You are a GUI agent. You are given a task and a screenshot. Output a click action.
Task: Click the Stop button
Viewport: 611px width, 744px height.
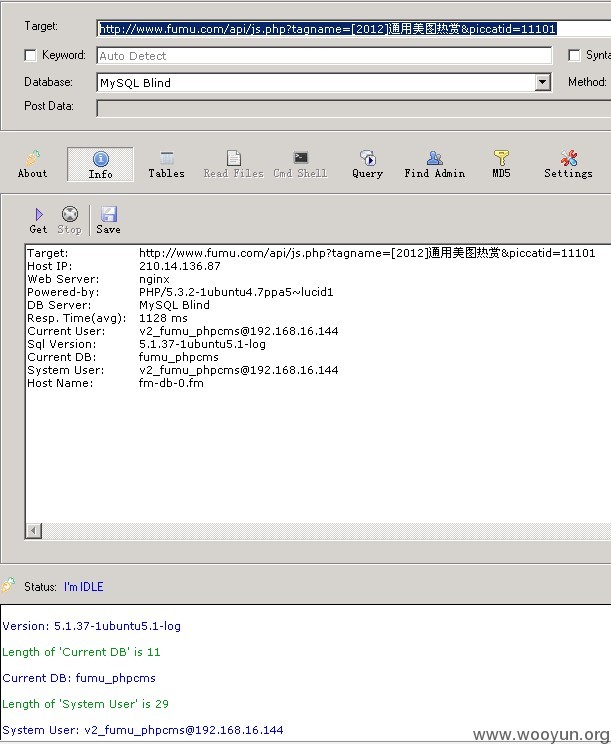click(x=70, y=221)
